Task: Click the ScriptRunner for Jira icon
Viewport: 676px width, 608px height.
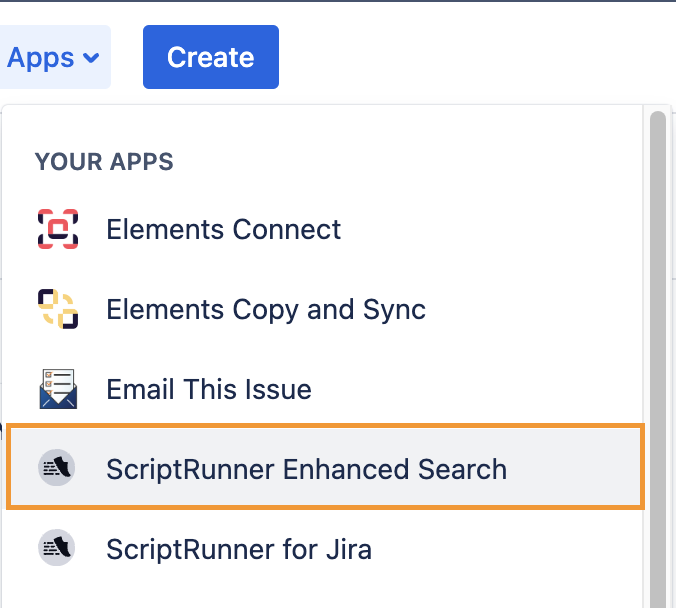Action: click(57, 548)
